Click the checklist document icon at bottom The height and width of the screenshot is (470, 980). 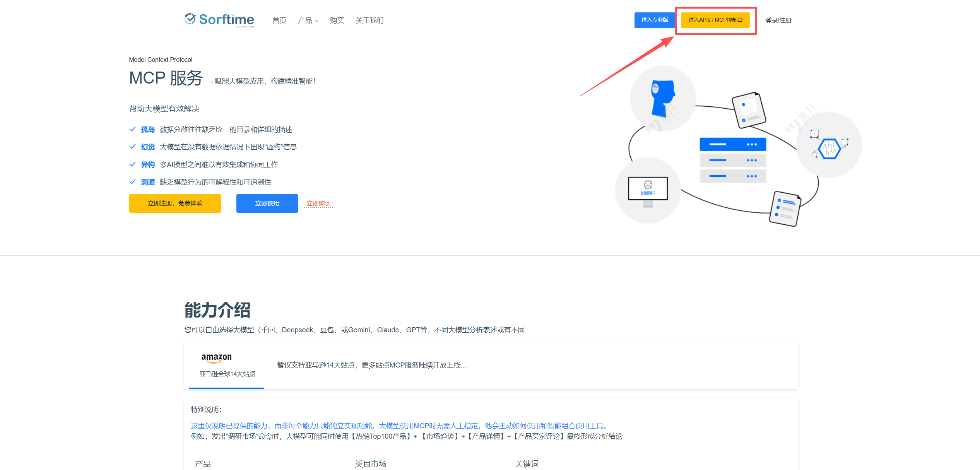pyautogui.click(x=785, y=209)
